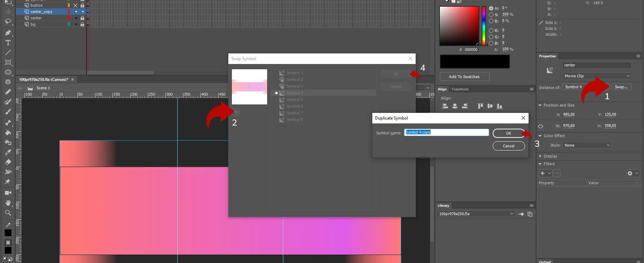
Task: Select the R red radio button
Action: (491, 31)
